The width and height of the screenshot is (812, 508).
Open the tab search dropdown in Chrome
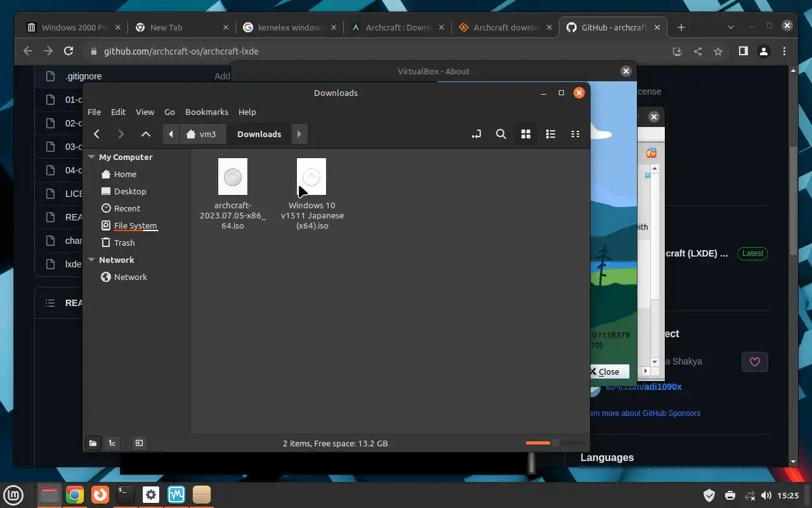[731, 27]
